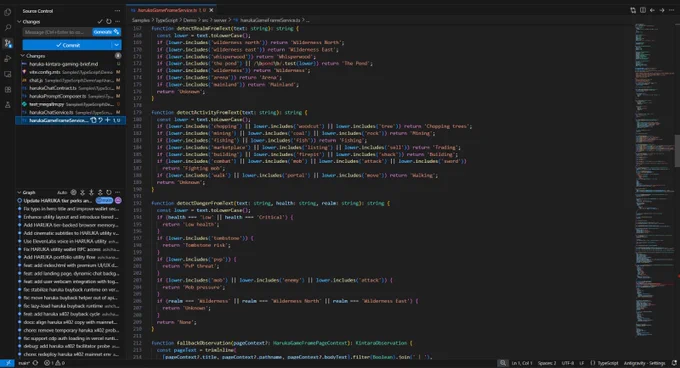Click UTF-8 encoding in status bar
This screenshot has height=368, width=680.
(x=568, y=363)
